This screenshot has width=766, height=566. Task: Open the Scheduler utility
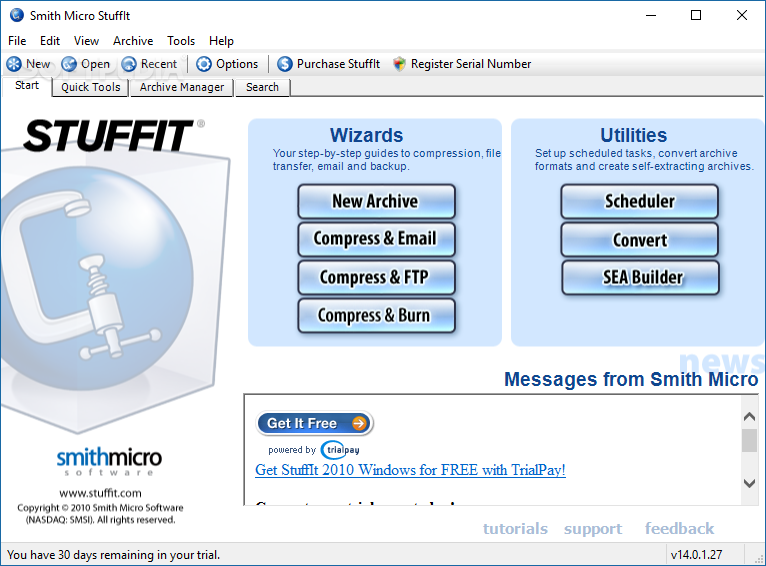[x=639, y=201]
